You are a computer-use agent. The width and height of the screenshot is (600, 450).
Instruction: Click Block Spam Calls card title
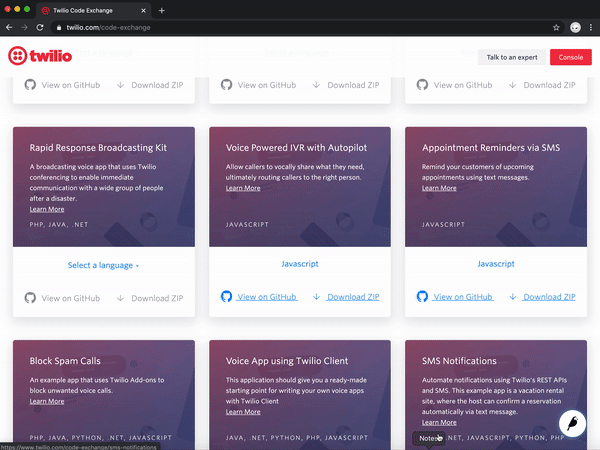pyautogui.click(x=65, y=361)
